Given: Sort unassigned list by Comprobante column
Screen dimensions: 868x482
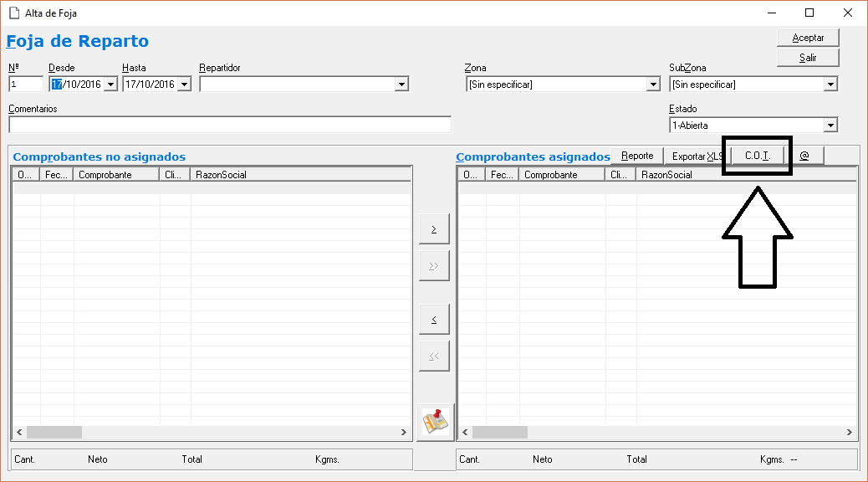Looking at the screenshot, I should coord(115,175).
